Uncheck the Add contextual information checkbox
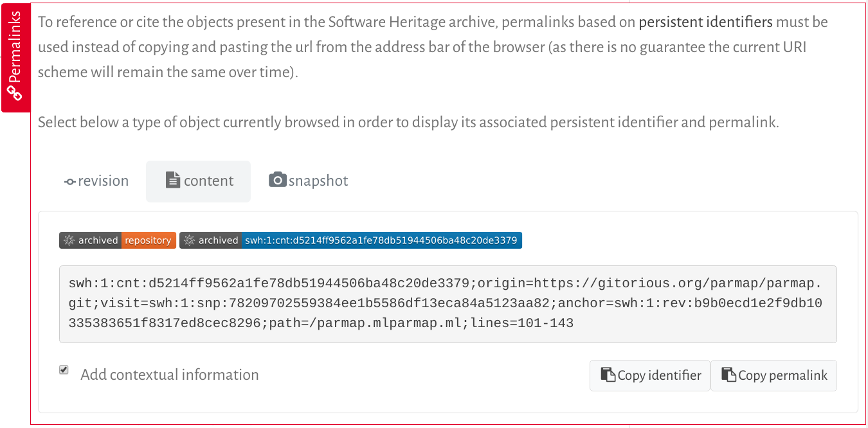This screenshot has width=868, height=428. 64,370
